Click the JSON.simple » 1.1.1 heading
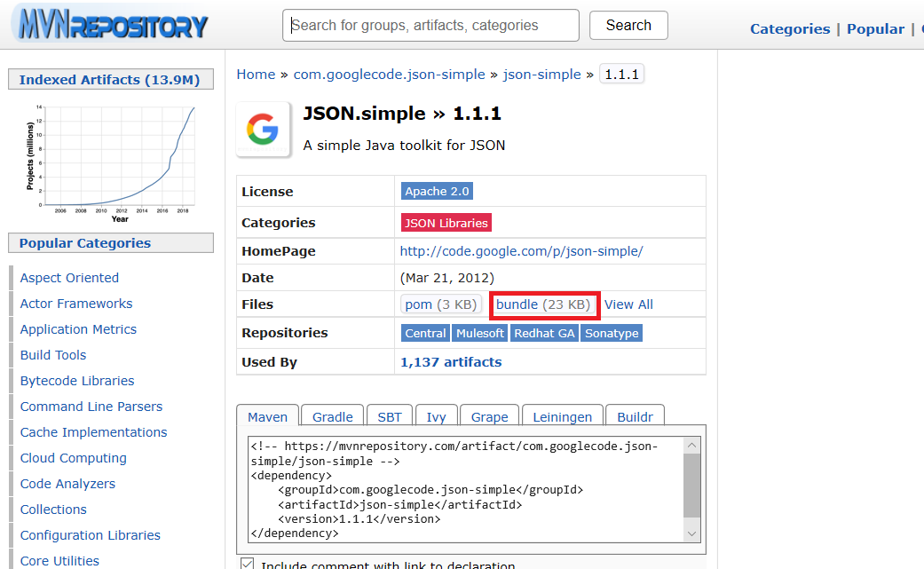924x569 pixels. point(402,113)
